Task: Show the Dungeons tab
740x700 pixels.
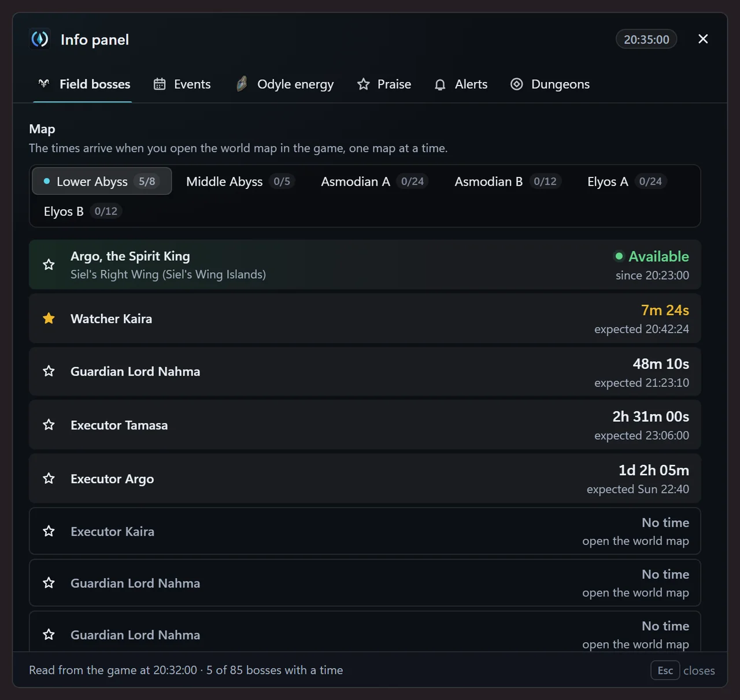Action: (550, 84)
